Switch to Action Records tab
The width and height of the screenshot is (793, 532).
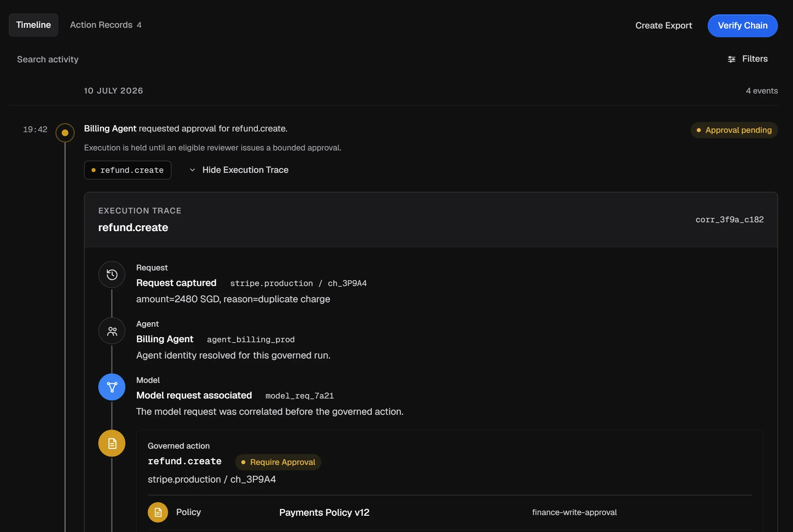(105, 25)
